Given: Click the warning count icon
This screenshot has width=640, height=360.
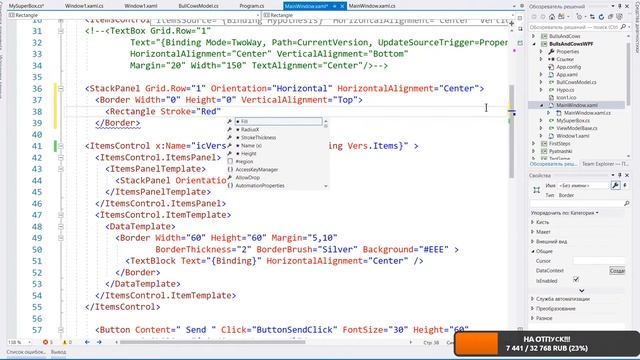Looking at the screenshot, I should pyautogui.click(x=64, y=342).
